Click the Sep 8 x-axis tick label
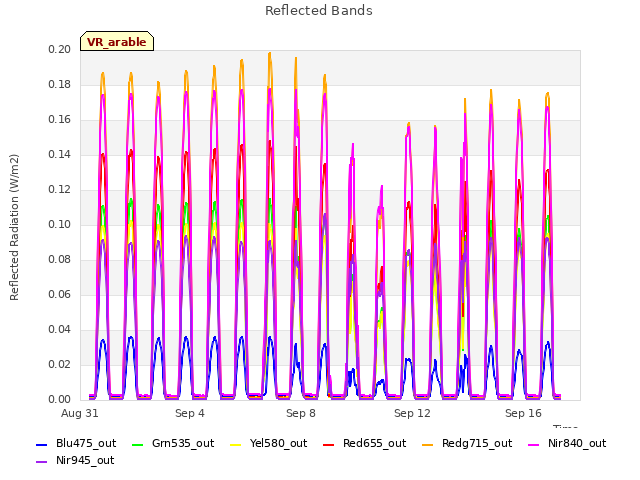Screen dimensions: 640x480 pyautogui.click(x=301, y=413)
